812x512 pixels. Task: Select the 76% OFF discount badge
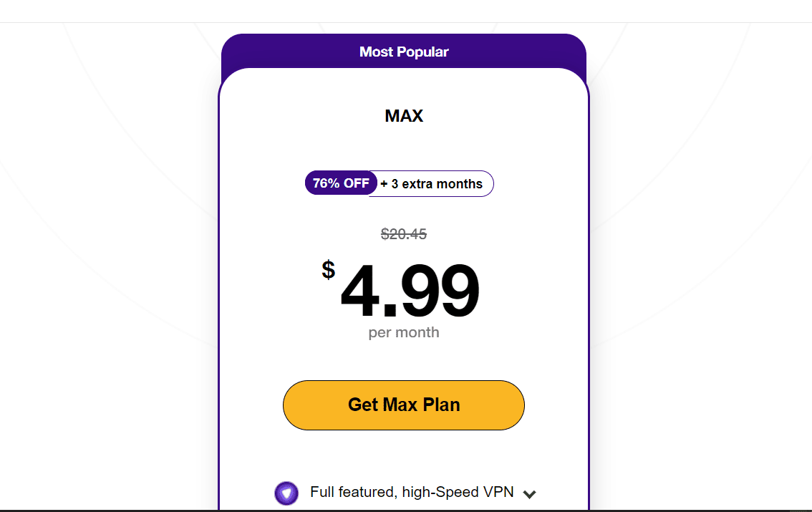point(341,183)
